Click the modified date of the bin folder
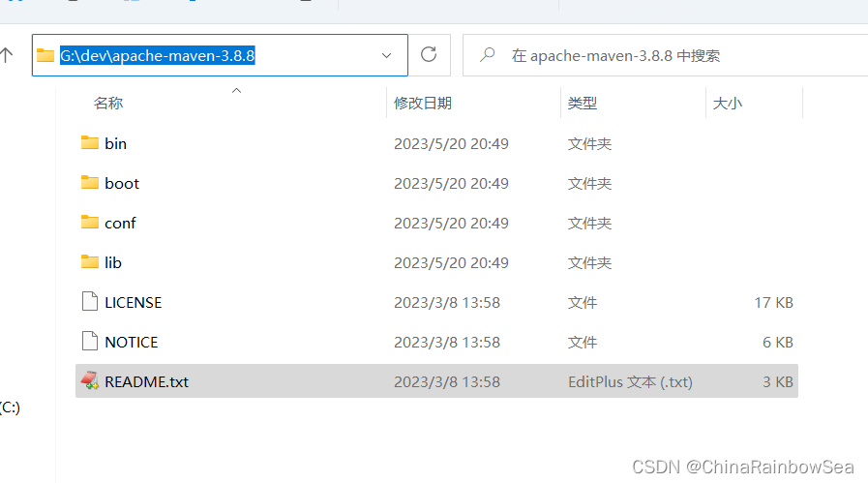The height and width of the screenshot is (483, 868). (x=451, y=144)
